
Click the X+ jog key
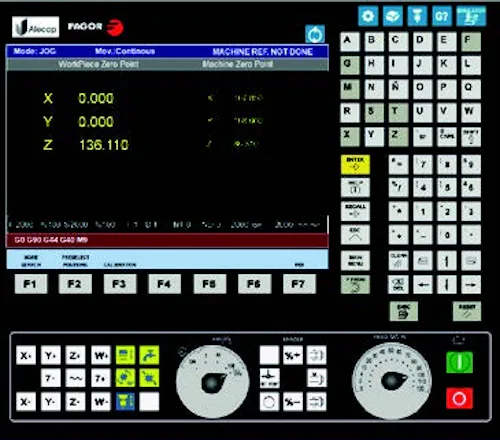(x=26, y=355)
